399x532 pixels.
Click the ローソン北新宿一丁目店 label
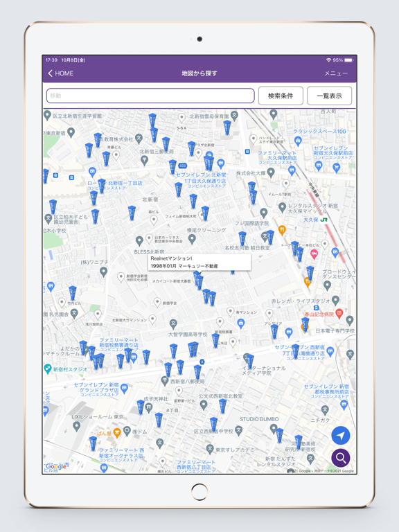tap(115, 185)
